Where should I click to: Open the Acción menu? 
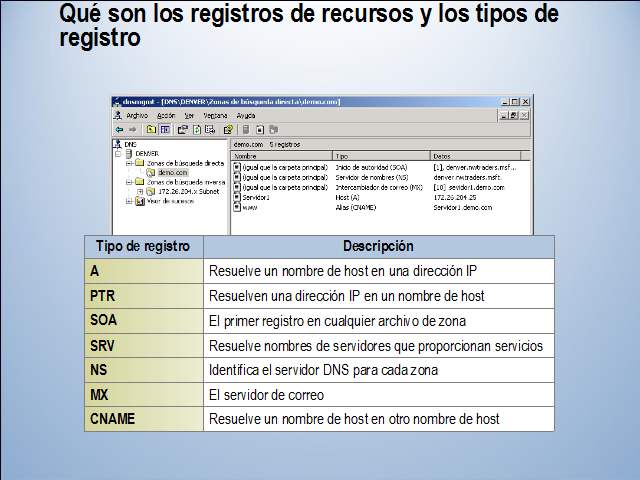[166, 116]
